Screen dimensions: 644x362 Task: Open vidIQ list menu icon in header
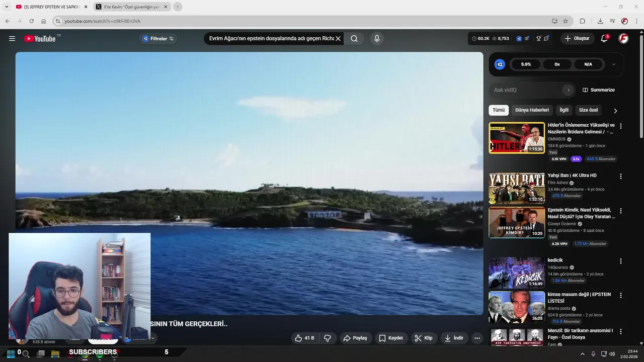coord(527,39)
